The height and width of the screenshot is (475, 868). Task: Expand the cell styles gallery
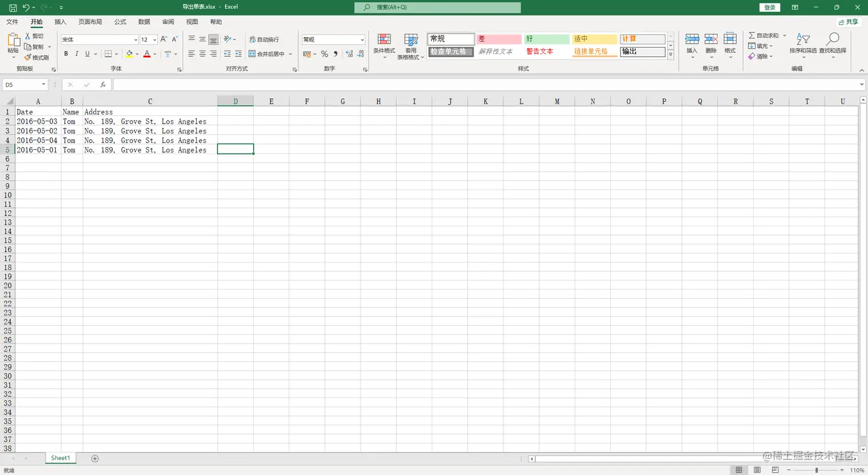(670, 55)
